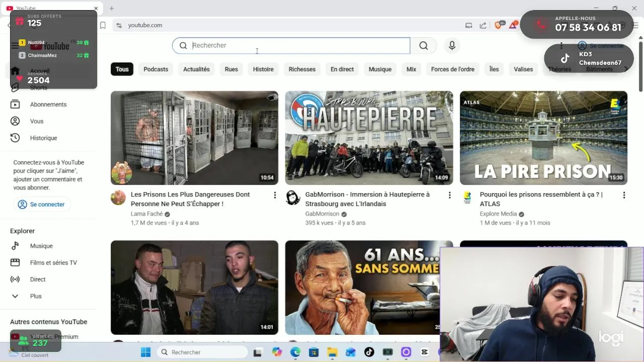The image size is (644, 362).
Task: Open Task View on the taskbar
Action: pos(258,352)
